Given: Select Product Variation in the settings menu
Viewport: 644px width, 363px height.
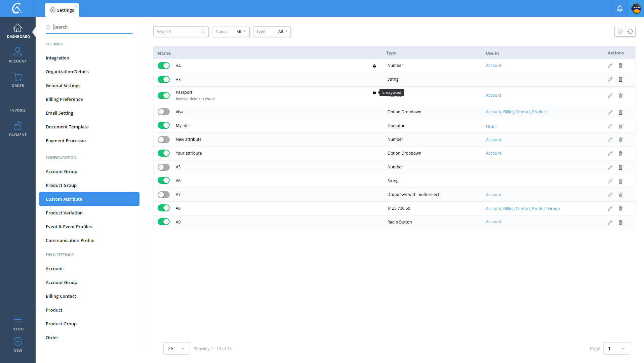Looking at the screenshot, I should click(64, 213).
